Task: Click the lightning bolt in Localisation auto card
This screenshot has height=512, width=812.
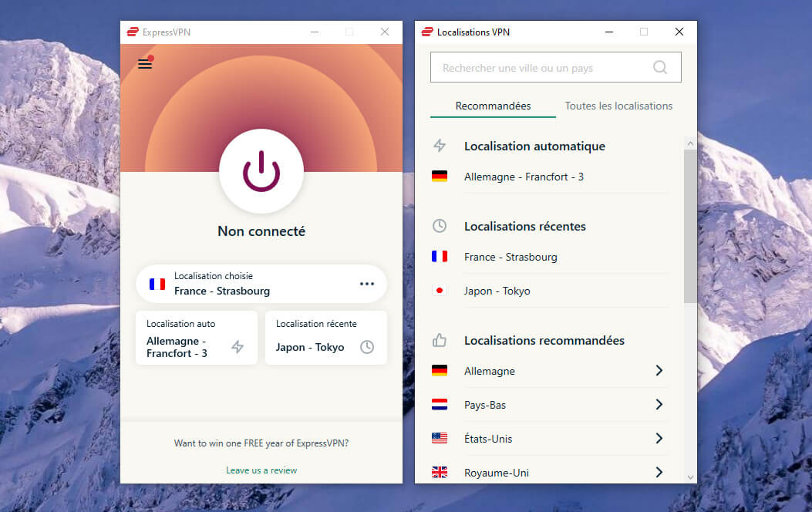Action: [x=238, y=347]
